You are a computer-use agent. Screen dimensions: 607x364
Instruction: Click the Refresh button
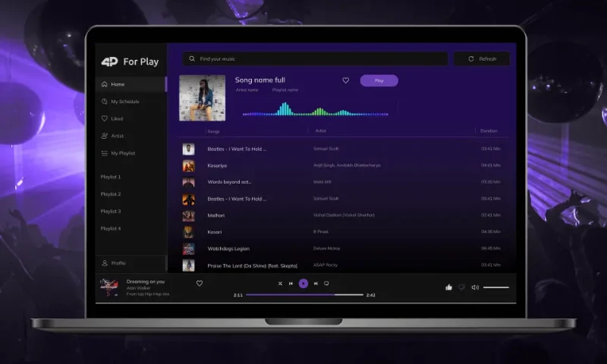(x=482, y=58)
